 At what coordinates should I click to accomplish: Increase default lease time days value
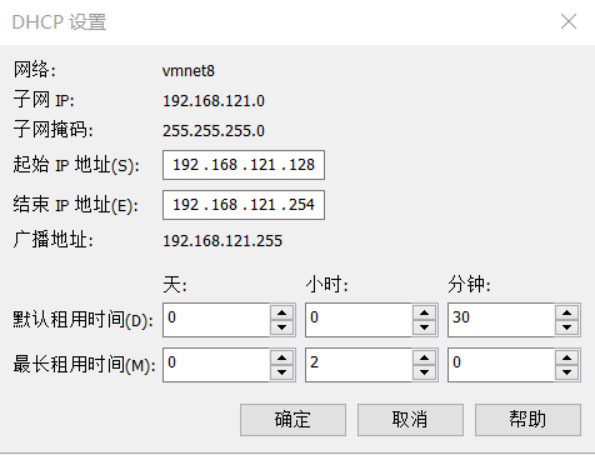coord(282,313)
